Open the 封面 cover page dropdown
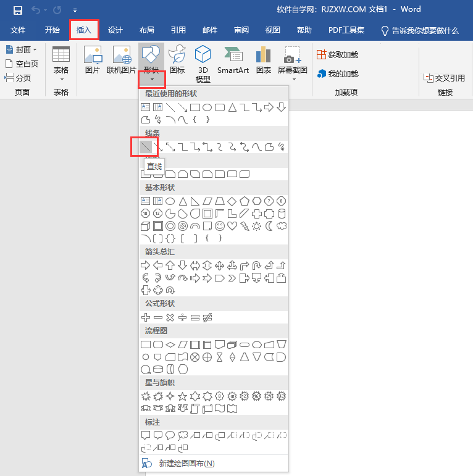473x476 pixels. pyautogui.click(x=22, y=49)
